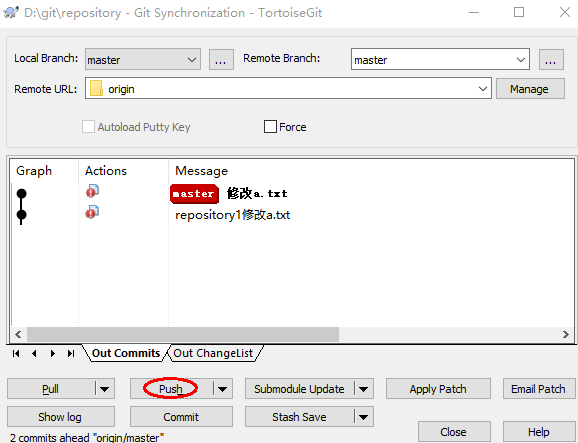Click the Pull button
Viewport: 578px width, 443px height.
pos(51,389)
